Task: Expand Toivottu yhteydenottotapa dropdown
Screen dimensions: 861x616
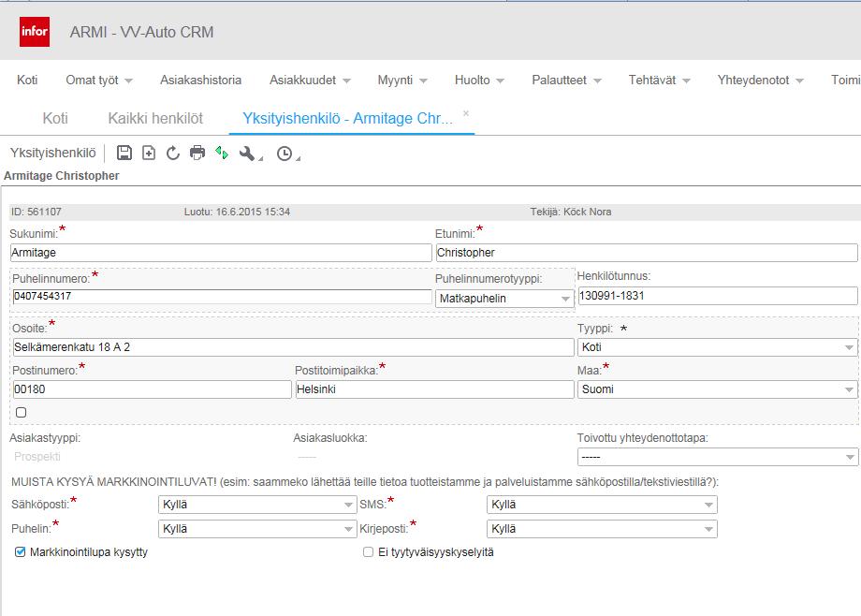Action: (718, 457)
